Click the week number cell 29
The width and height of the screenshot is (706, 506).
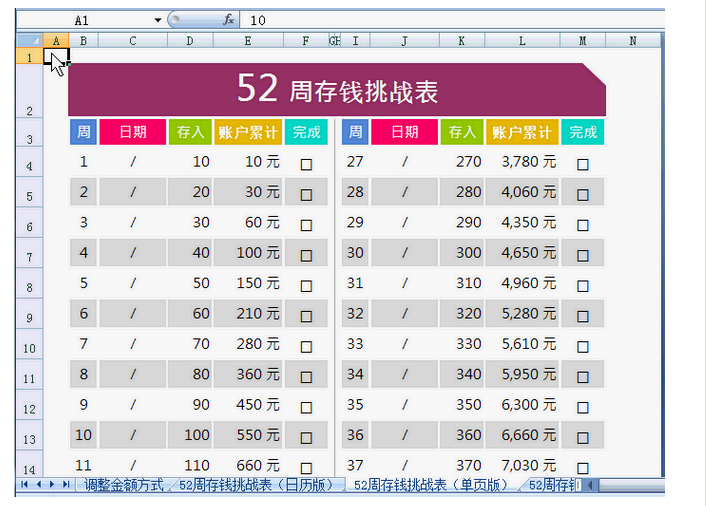click(x=355, y=222)
